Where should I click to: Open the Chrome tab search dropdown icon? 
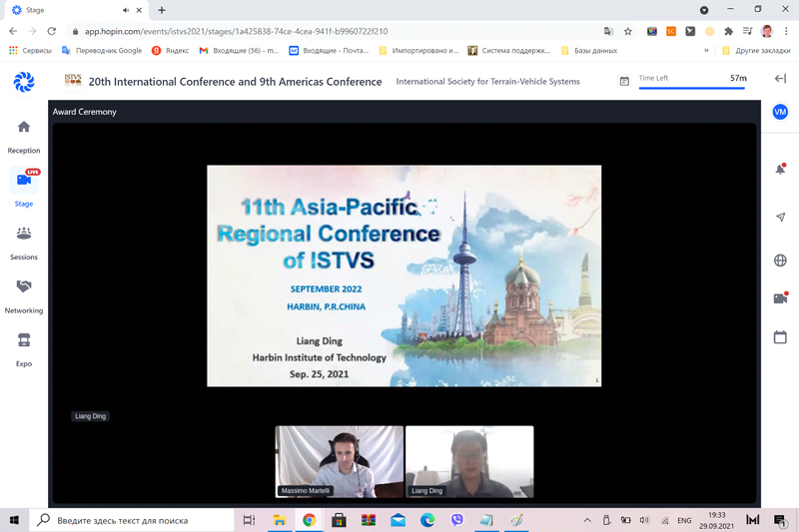pos(704,10)
